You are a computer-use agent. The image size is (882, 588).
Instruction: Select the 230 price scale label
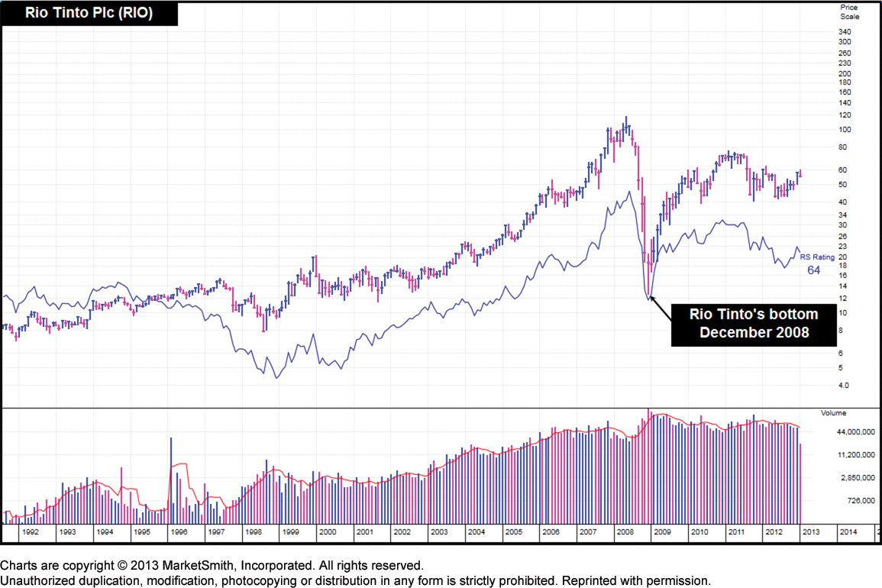pyautogui.click(x=845, y=63)
